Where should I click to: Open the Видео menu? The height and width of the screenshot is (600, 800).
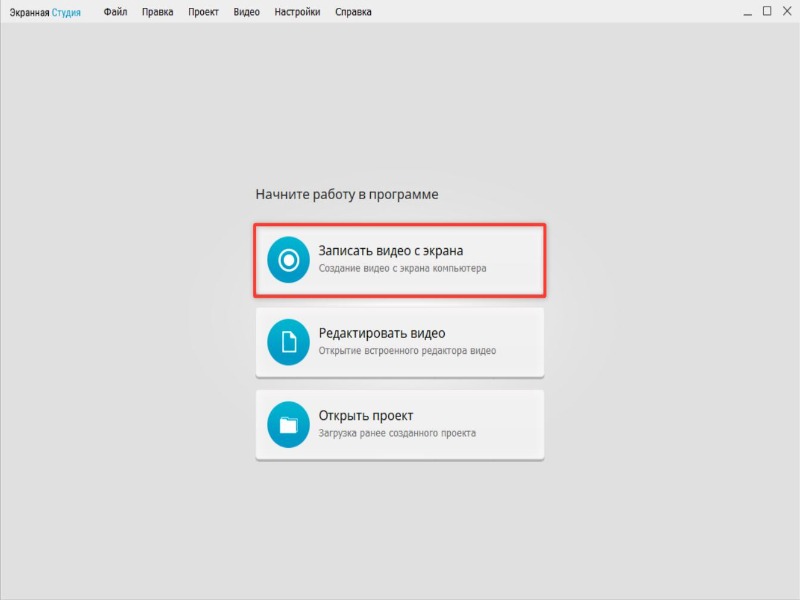coord(247,12)
